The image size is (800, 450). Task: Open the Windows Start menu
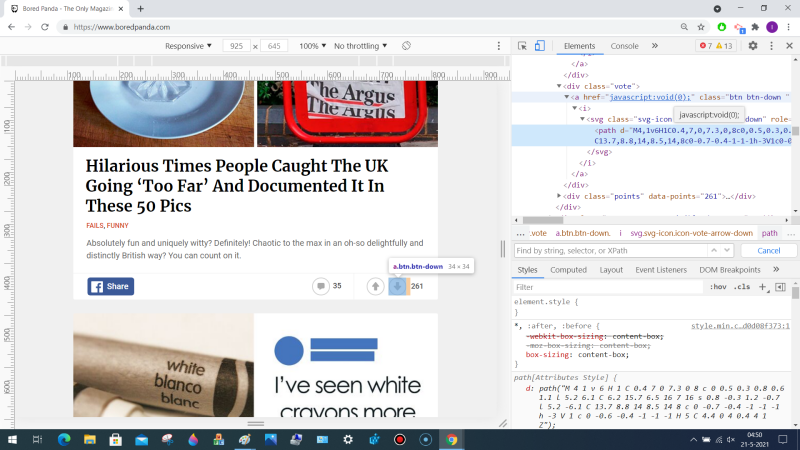[12, 439]
